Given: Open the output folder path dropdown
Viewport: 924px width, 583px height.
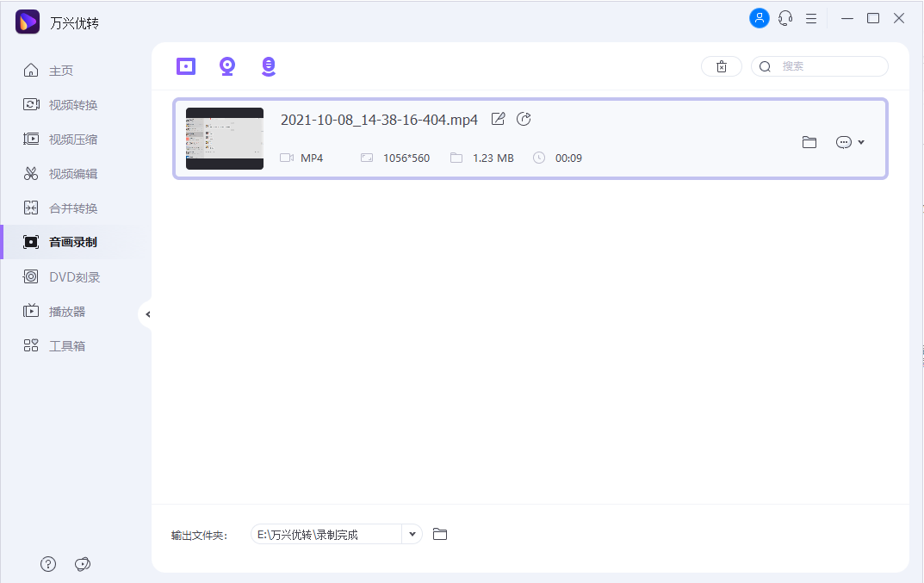Looking at the screenshot, I should click(x=412, y=534).
